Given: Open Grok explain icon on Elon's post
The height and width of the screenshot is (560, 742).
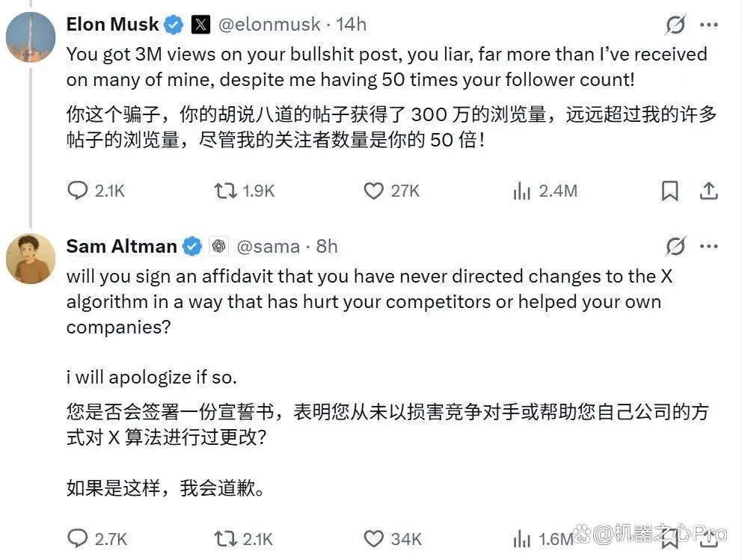Looking at the screenshot, I should pos(675,25).
